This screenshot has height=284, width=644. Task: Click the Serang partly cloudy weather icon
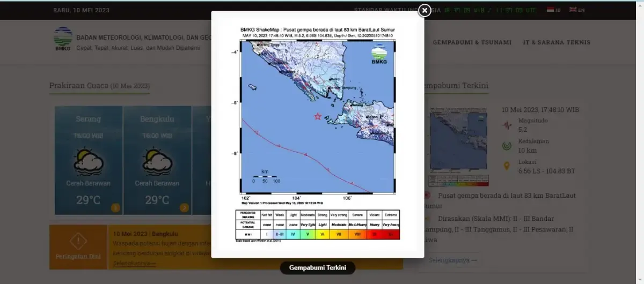(89, 160)
